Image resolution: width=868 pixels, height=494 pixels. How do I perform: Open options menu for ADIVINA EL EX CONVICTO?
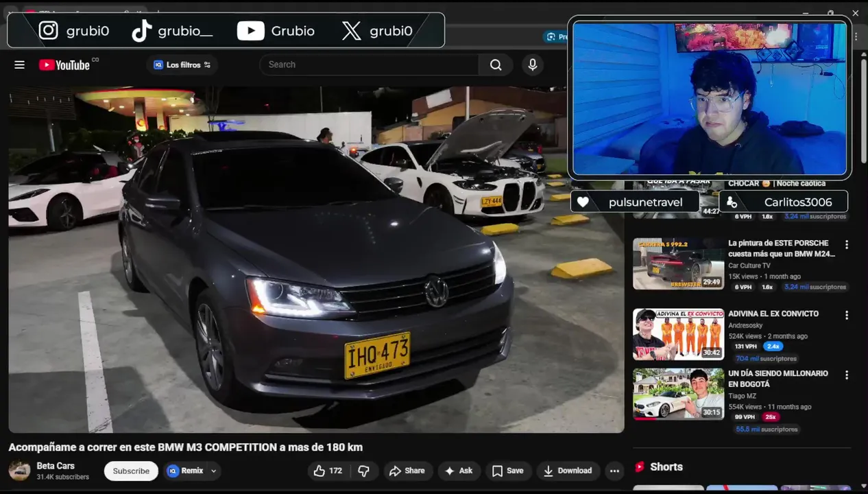pos(847,315)
